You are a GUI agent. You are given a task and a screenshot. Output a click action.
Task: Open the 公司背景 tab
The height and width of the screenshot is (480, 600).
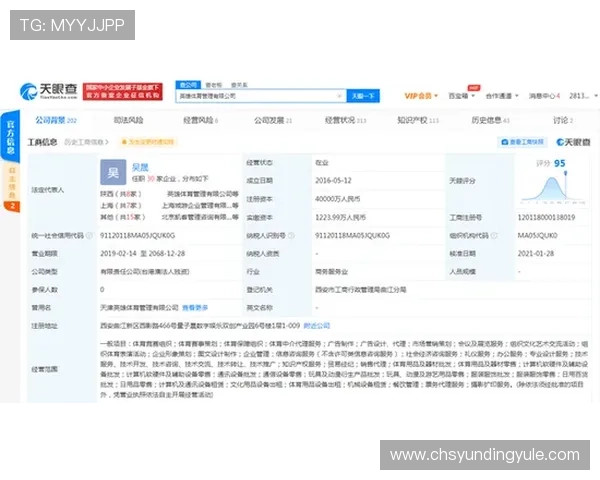coord(56,120)
